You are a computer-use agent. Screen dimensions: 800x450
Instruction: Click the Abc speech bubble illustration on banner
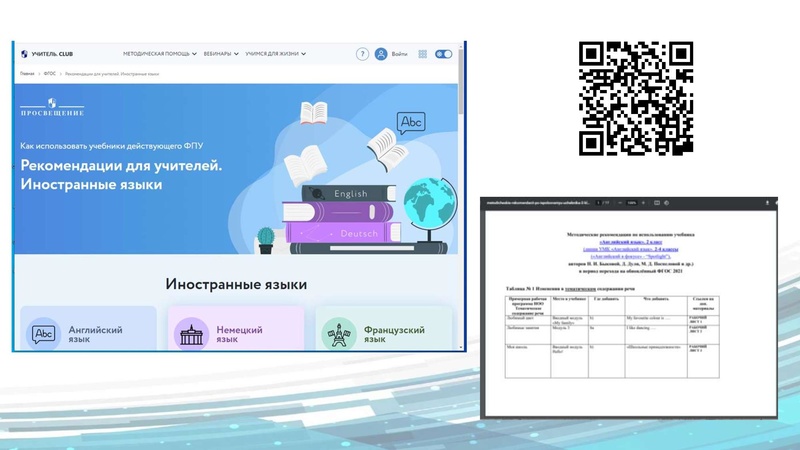411,123
